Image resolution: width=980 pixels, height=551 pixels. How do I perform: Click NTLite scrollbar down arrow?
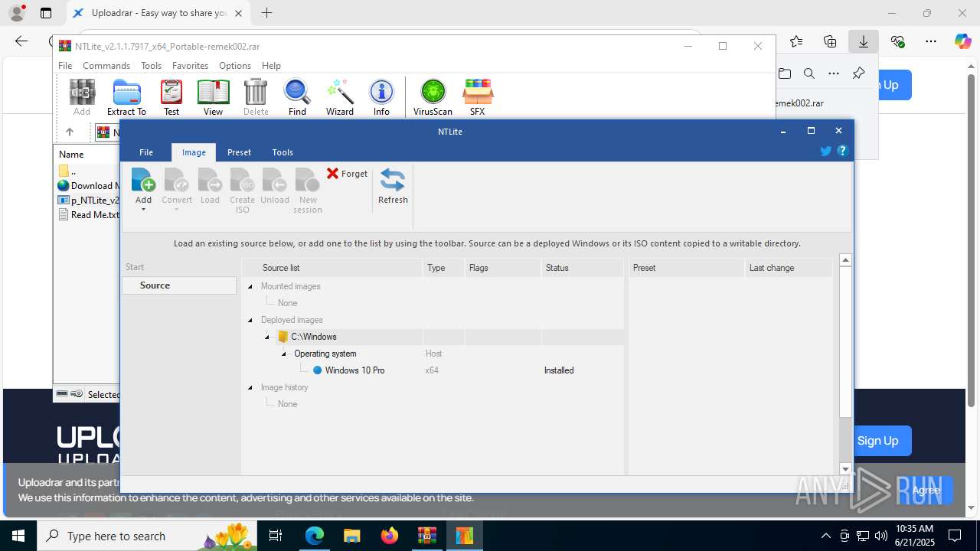pyautogui.click(x=845, y=469)
